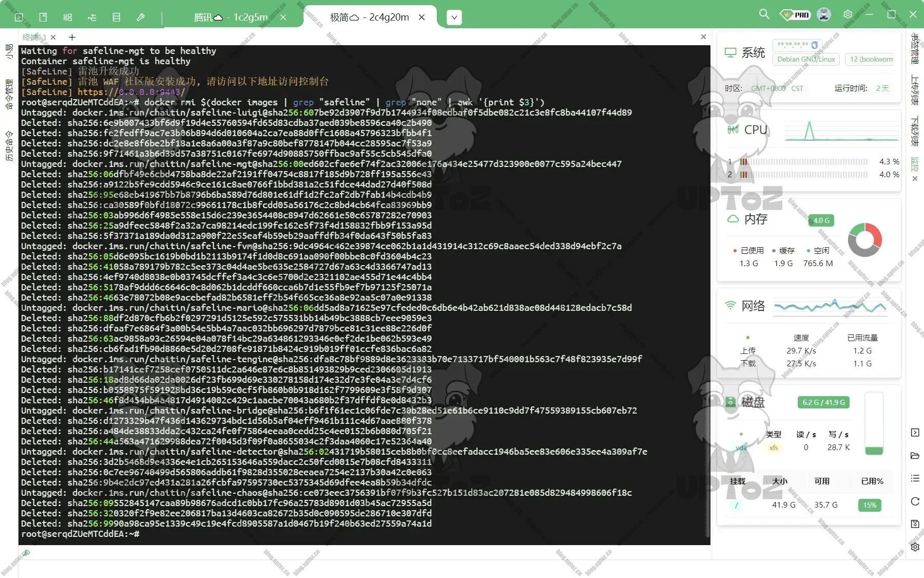Image resolution: width=924 pixels, height=578 pixels.
Task: Click the bookmark page icon in top toolbar
Action: (43, 17)
